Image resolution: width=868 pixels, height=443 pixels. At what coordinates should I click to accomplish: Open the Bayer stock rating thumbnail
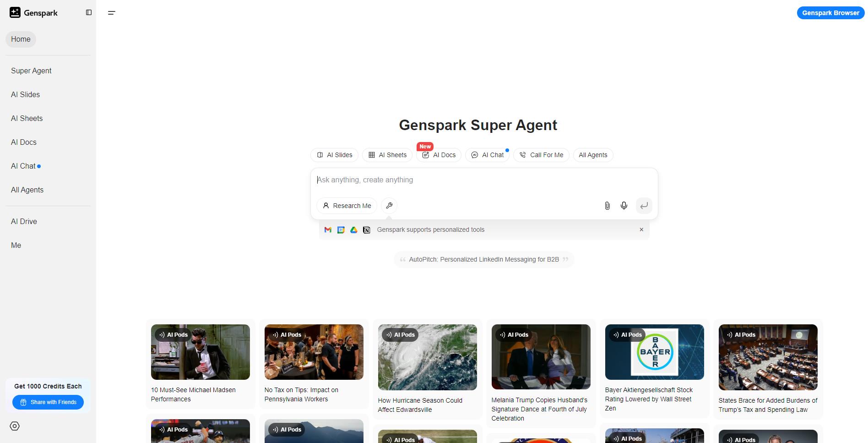coord(654,352)
